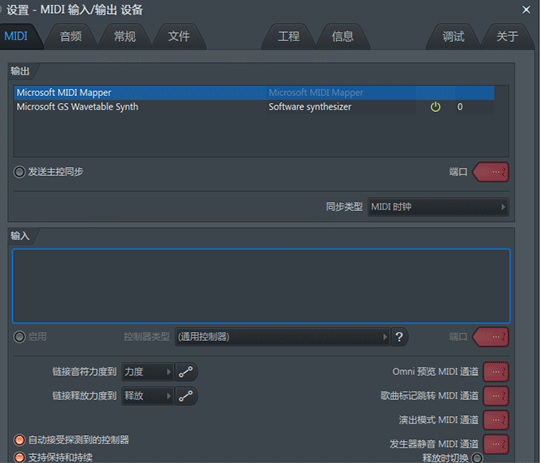Viewport: 540px width, 463px height.
Task: Click the green power icon for GS Wavetable Synth
Action: tap(435, 107)
